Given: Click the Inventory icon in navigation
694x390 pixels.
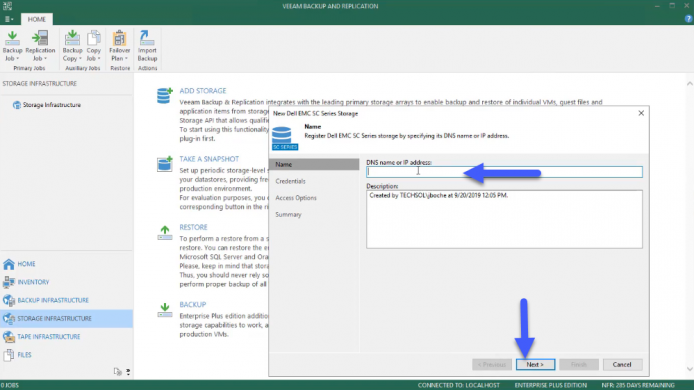Looking at the screenshot, I should tap(9, 282).
